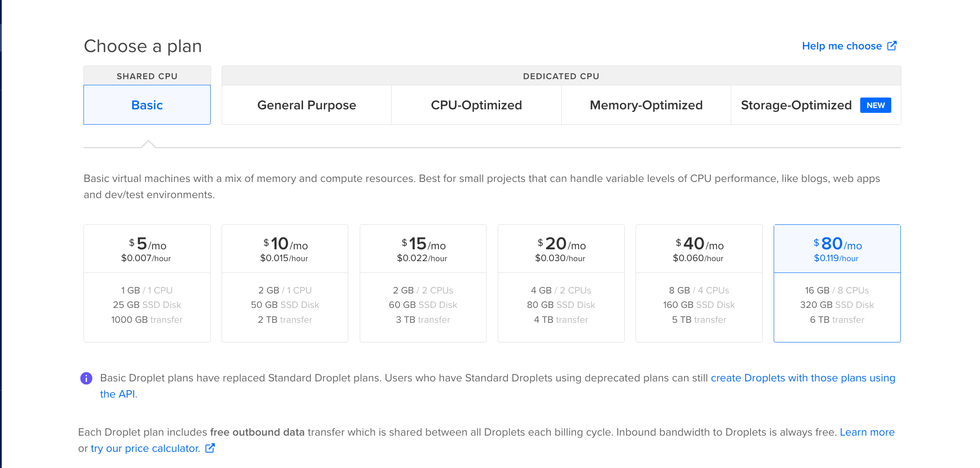Select the $10/mo plan card
This screenshot has height=468, width=980.
(x=285, y=283)
